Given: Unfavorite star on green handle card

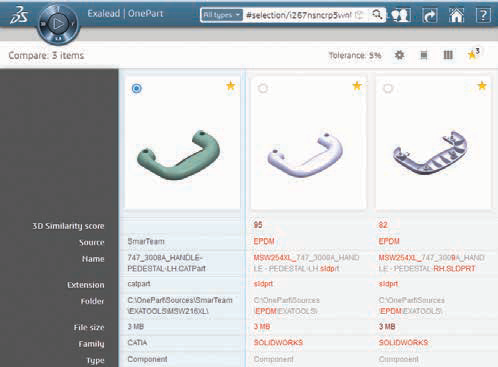Looking at the screenshot, I should click(231, 86).
